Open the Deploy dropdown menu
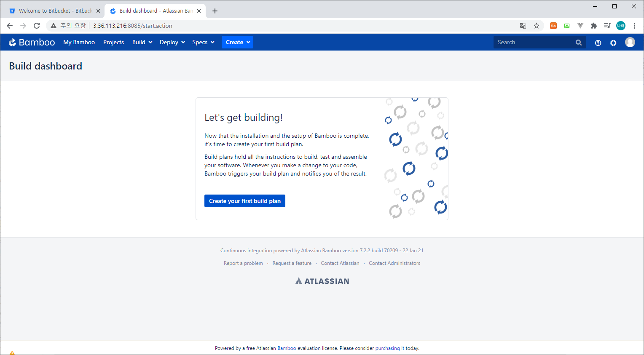644x355 pixels. coord(172,42)
